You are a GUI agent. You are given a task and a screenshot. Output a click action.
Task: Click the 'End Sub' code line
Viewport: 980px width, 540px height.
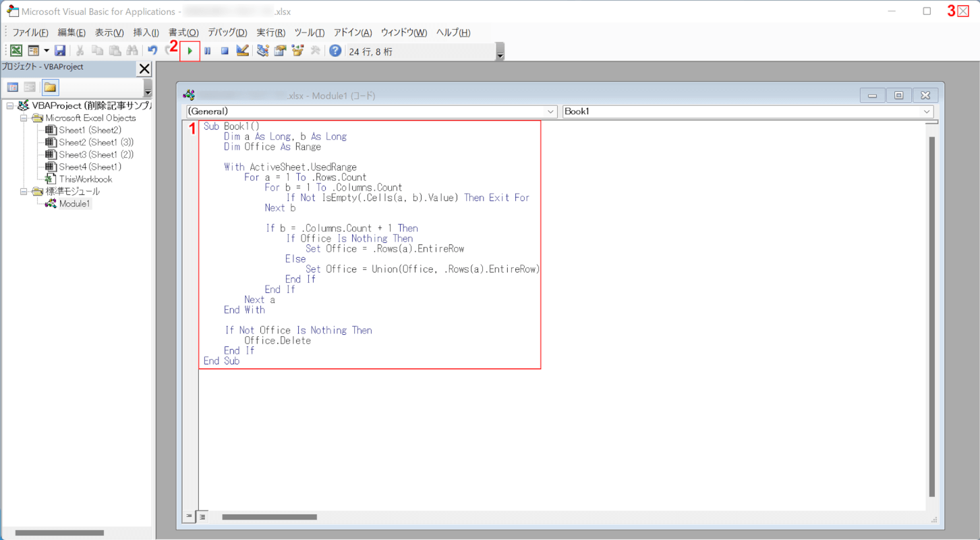(x=221, y=361)
